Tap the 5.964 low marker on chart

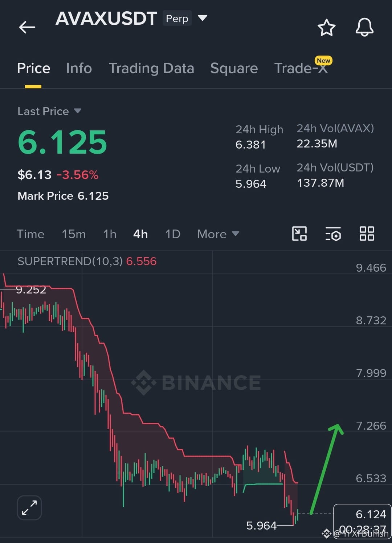click(261, 525)
